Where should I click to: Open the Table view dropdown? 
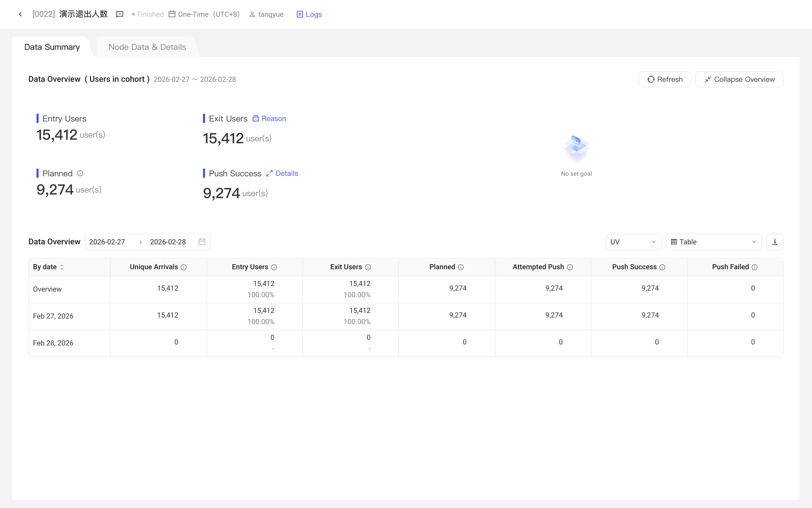click(714, 242)
